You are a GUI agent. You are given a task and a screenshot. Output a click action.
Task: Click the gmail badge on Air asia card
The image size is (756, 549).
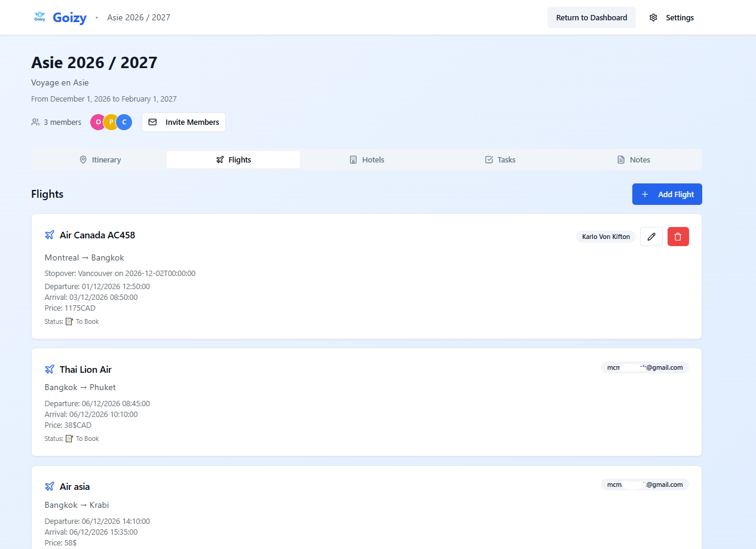pos(645,484)
